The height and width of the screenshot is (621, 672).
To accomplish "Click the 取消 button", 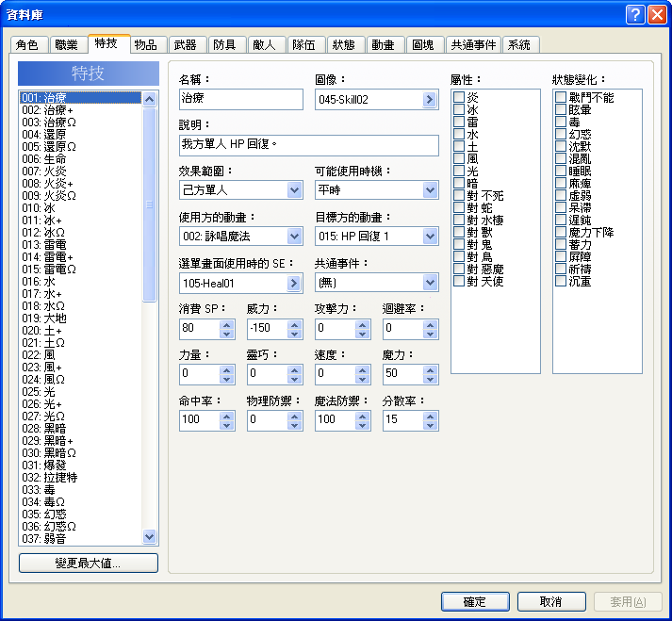I will (551, 602).
